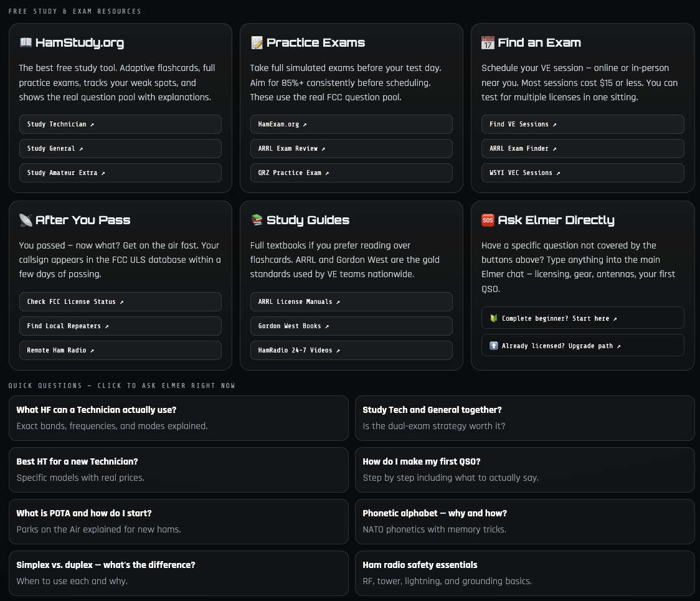Viewport: 700px width, 601px height.
Task: Open the Study Technician link
Action: tap(120, 124)
